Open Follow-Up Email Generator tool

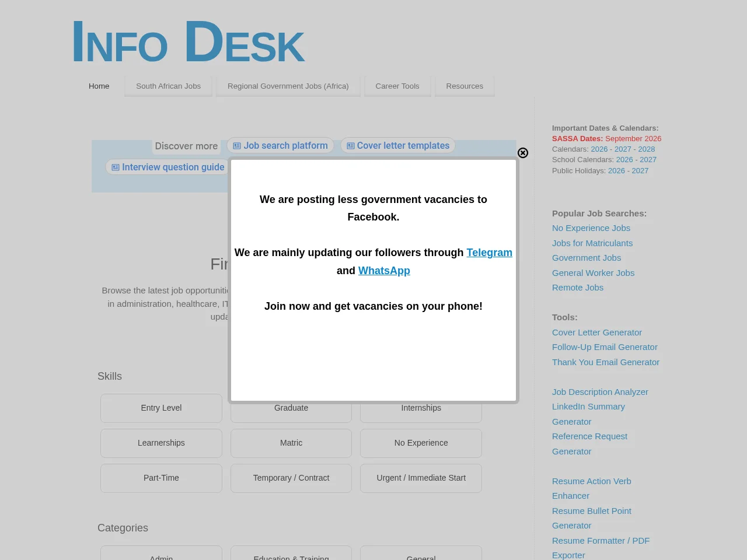[x=605, y=347]
